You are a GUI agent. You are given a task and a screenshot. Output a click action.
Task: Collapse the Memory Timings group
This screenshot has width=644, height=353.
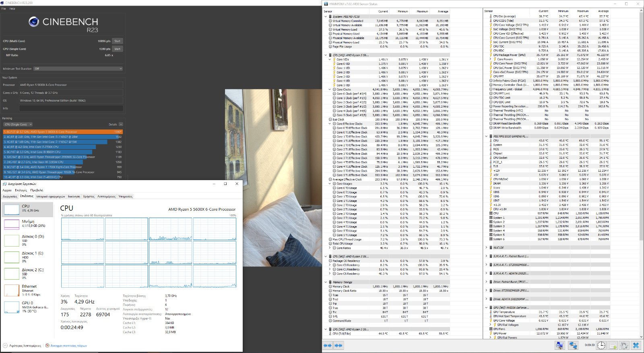(326, 282)
